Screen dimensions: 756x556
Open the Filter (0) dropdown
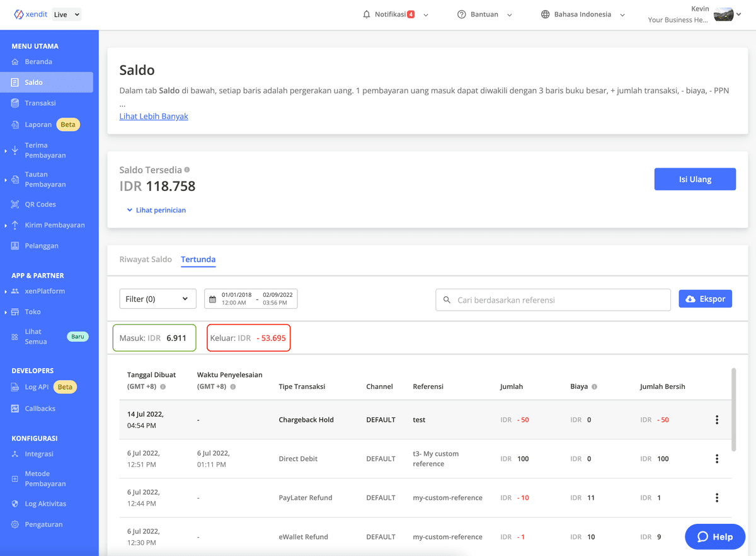pyautogui.click(x=157, y=299)
